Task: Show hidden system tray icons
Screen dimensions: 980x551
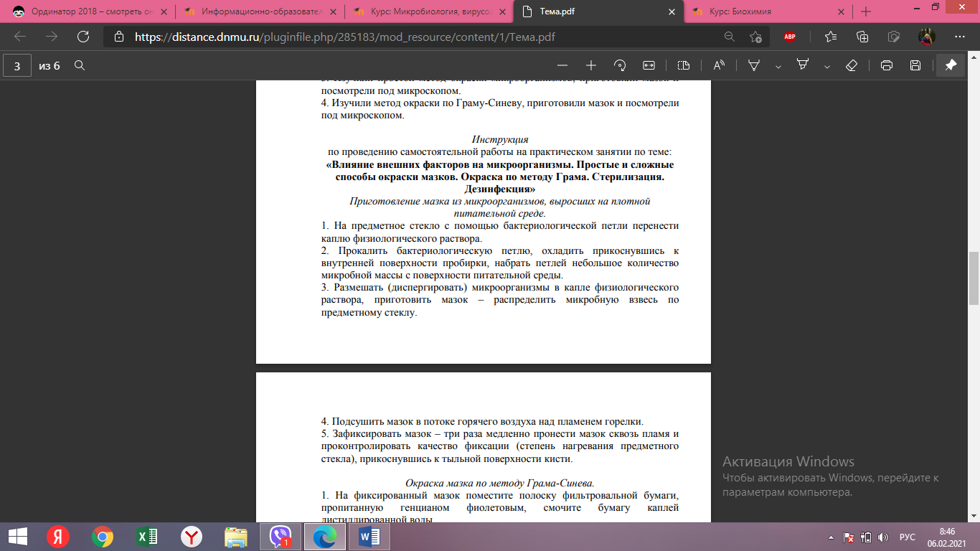Action: pos(831,537)
